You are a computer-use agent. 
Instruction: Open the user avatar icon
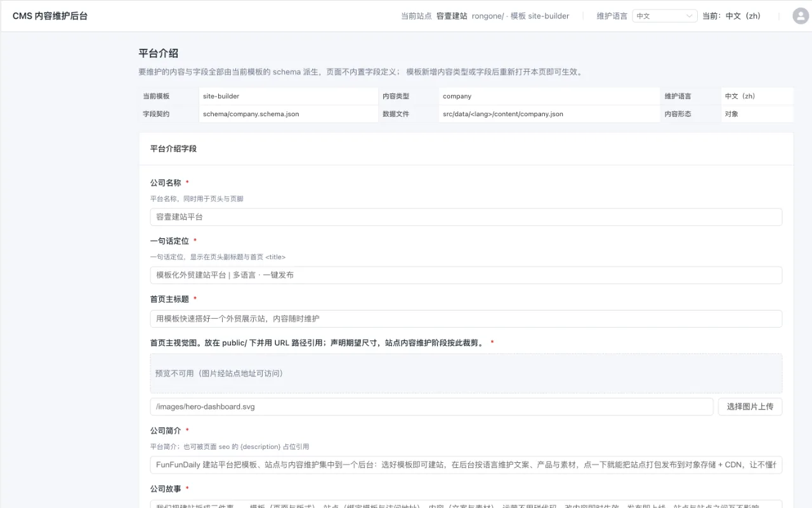tap(801, 16)
